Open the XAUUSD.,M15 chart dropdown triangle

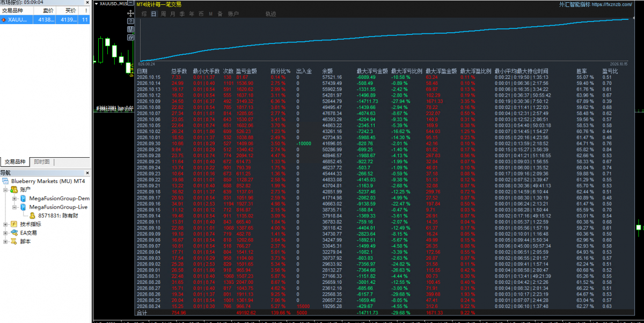click(97, 4)
